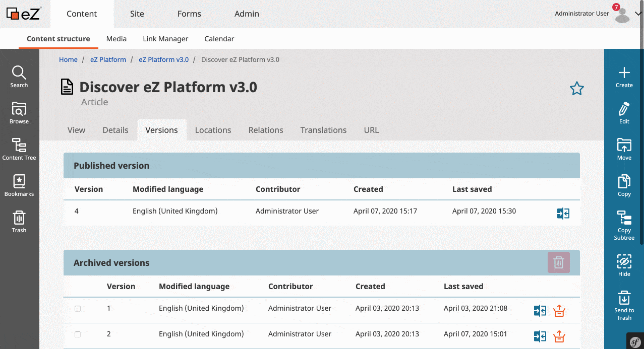Bookmark this article with the star
Image resolution: width=644 pixels, height=349 pixels.
577,89
